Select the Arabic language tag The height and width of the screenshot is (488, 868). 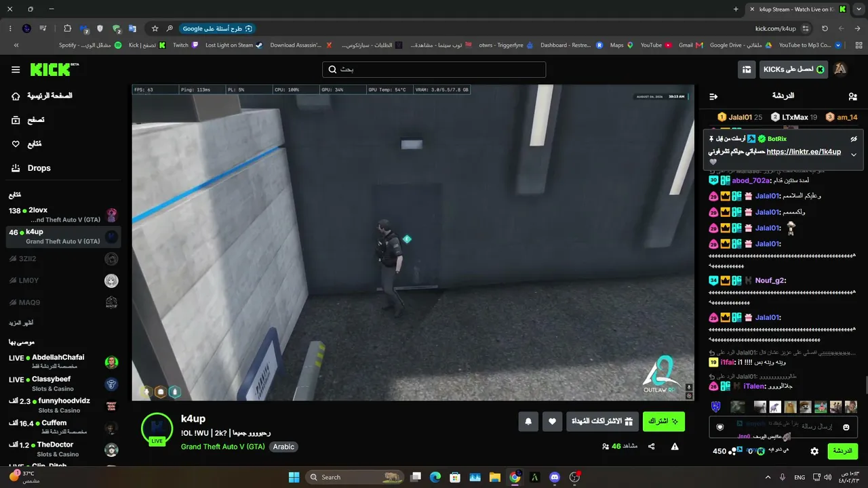coord(283,447)
